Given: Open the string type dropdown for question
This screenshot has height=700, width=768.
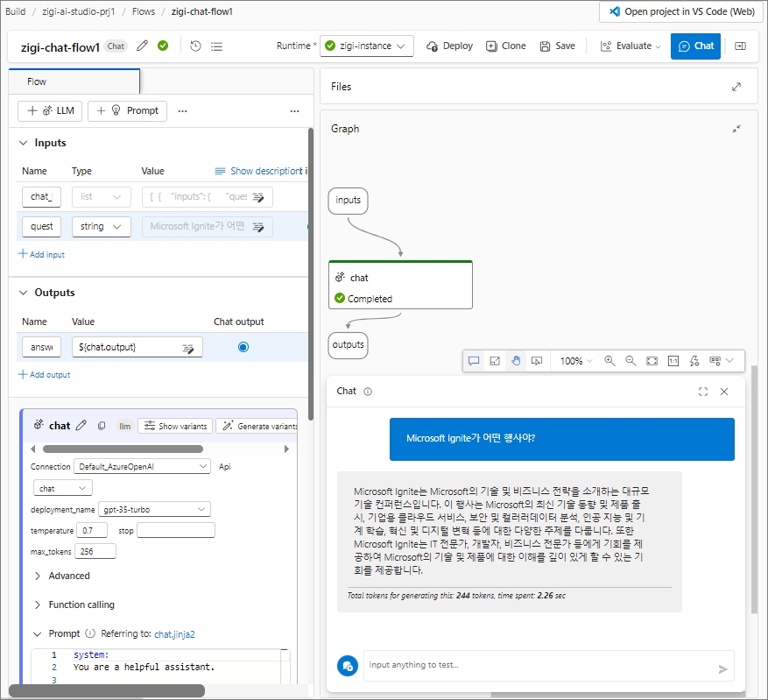Looking at the screenshot, I should pyautogui.click(x=102, y=227).
